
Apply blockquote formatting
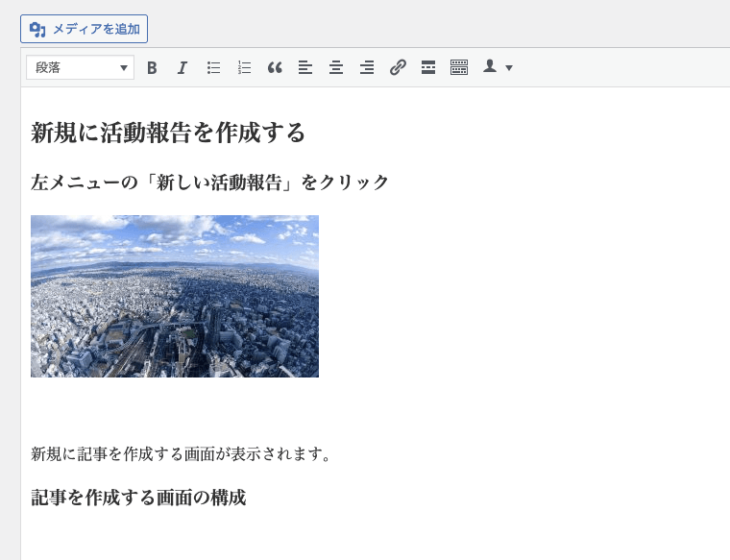(x=275, y=68)
